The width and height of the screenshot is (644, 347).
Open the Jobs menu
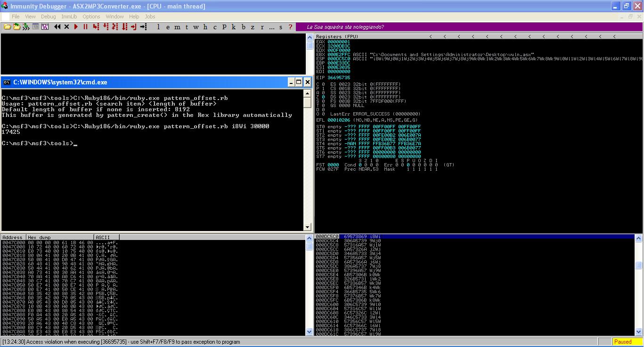click(x=150, y=17)
